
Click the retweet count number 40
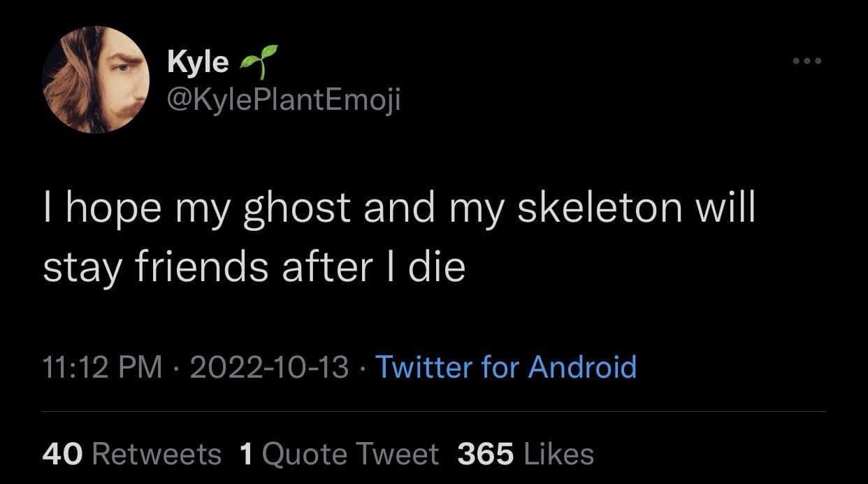click(62, 454)
